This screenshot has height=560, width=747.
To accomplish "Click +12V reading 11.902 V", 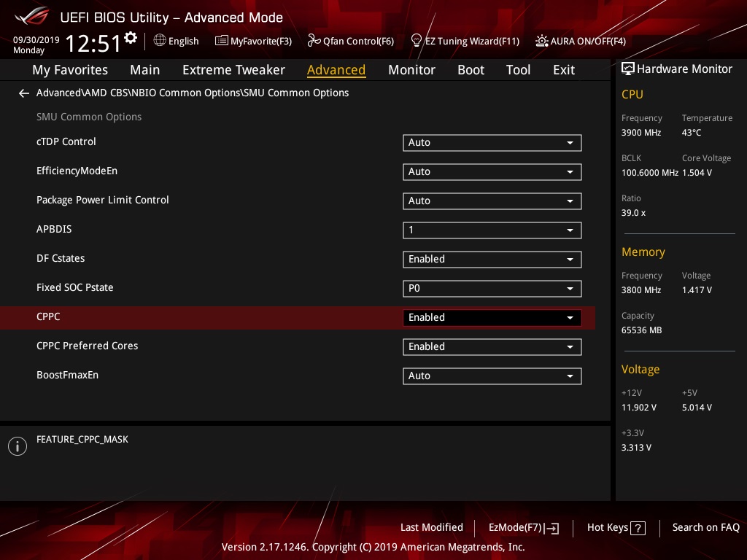I will [639, 408].
